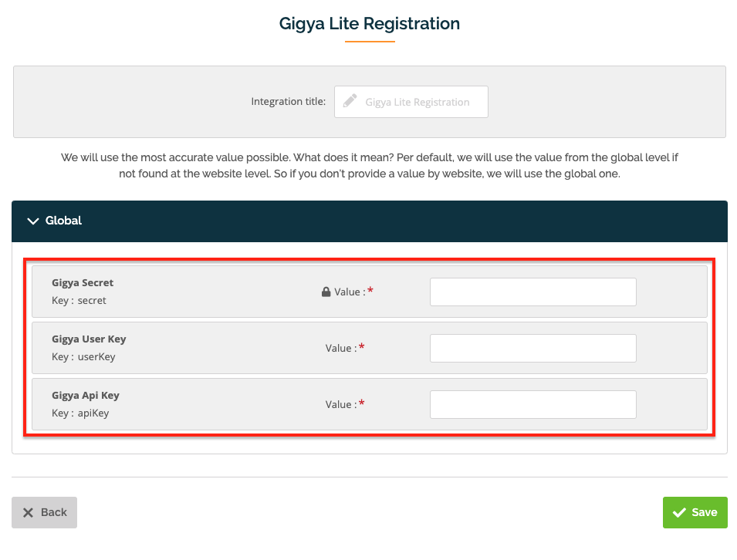This screenshot has width=737, height=560.
Task: Click the red asterisk beside Gigya User Key value
Action: click(x=360, y=347)
